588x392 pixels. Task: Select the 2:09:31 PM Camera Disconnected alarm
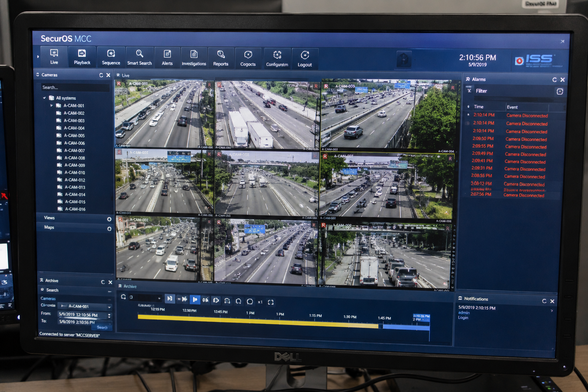pos(509,168)
